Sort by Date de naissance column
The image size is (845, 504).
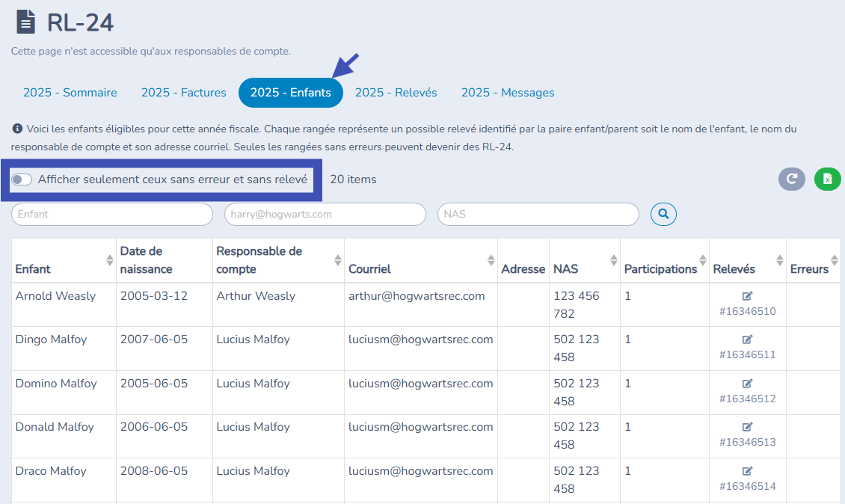(206, 260)
